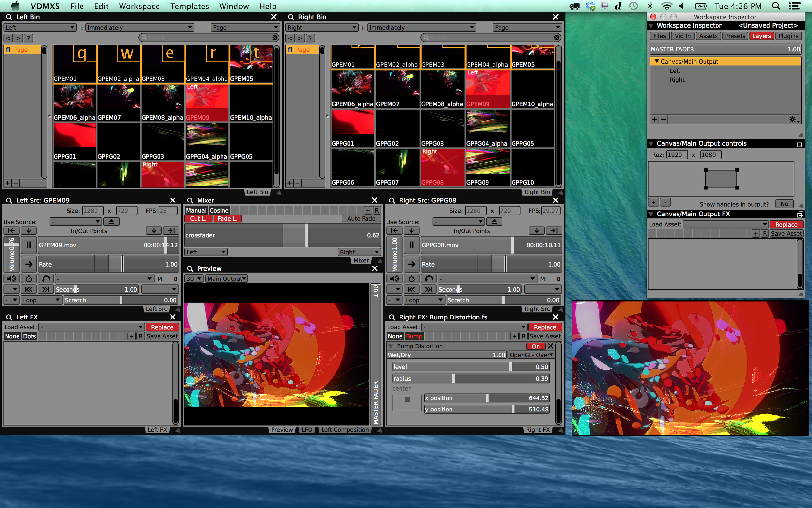812x508 pixels.
Task: Switch to the Left Composition tab
Action: (x=345, y=430)
